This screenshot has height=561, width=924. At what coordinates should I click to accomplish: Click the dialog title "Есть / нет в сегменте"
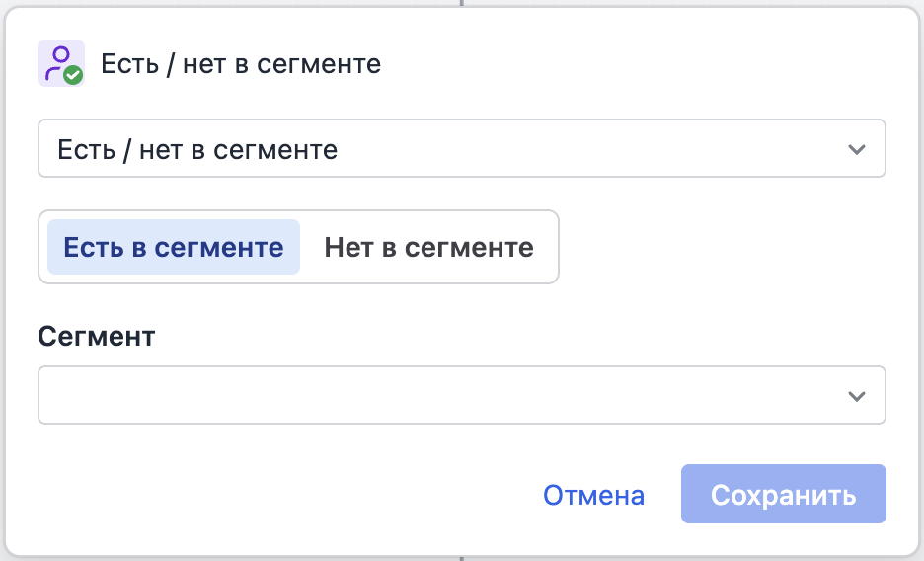click(x=241, y=64)
